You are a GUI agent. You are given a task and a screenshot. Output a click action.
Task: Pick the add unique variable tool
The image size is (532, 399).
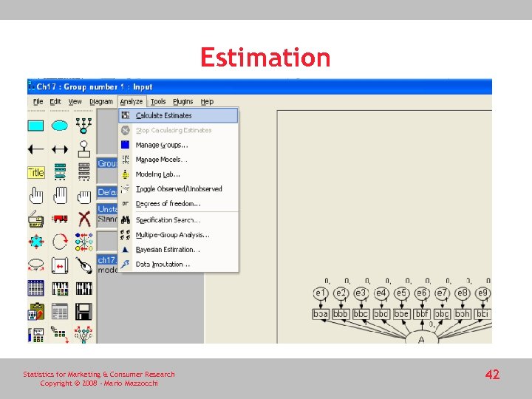[x=83, y=149]
